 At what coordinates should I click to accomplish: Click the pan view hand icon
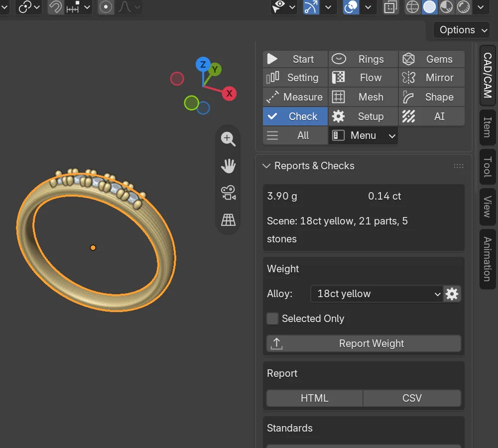coord(228,166)
